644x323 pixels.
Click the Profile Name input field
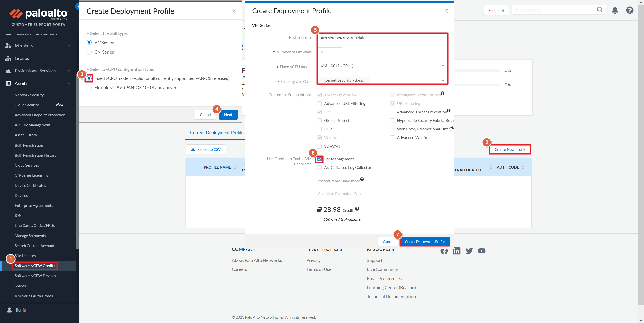(382, 37)
